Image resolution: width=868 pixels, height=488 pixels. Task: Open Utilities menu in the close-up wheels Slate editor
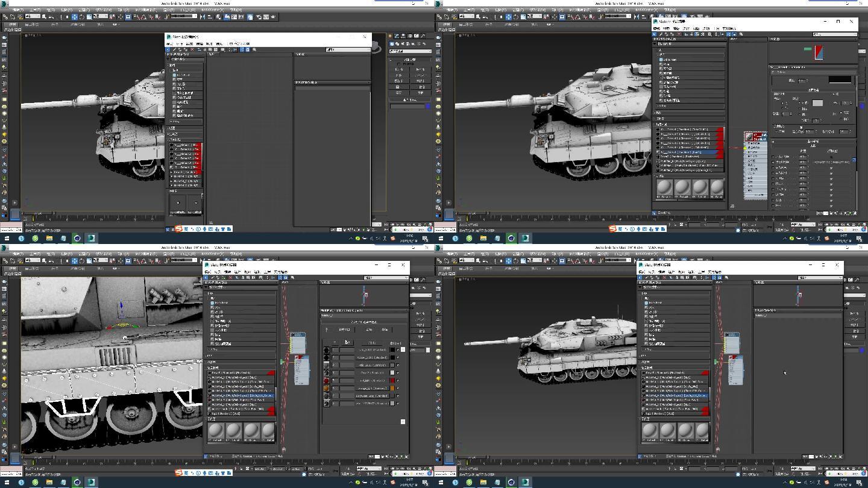pyautogui.click(x=281, y=272)
